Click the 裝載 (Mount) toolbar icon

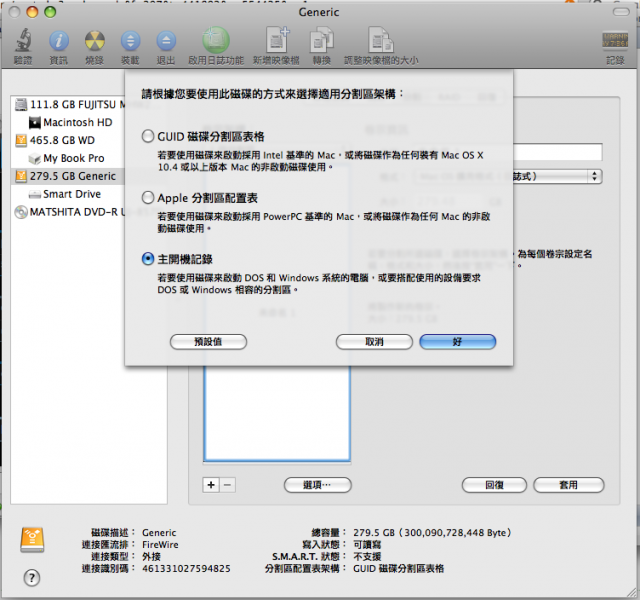click(130, 41)
